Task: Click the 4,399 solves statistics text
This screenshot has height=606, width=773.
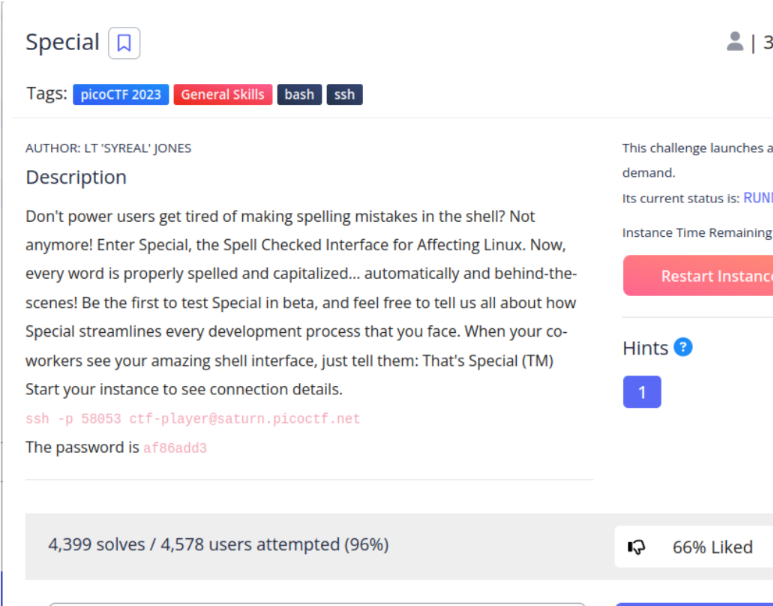Action: (218, 544)
